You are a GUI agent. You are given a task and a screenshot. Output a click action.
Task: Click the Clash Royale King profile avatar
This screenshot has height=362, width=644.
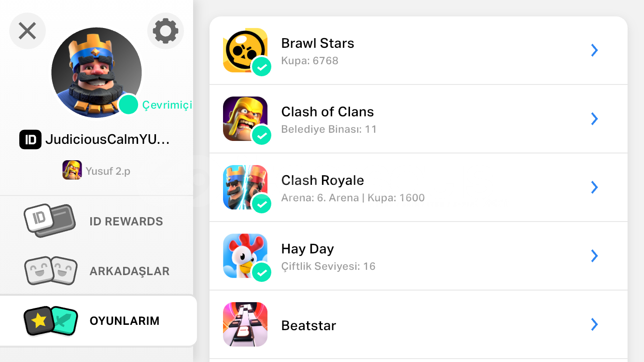tap(96, 72)
